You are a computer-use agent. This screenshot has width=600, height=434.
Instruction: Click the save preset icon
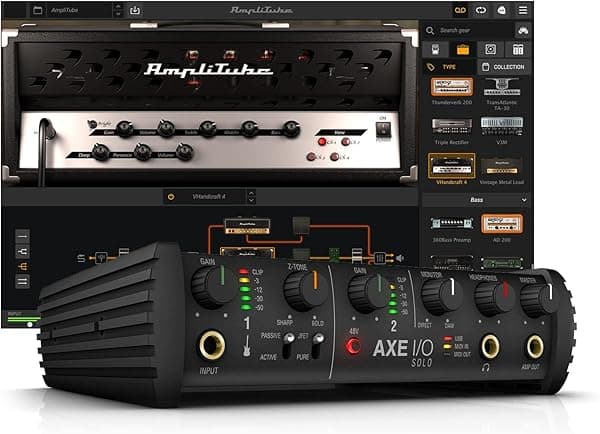[135, 10]
